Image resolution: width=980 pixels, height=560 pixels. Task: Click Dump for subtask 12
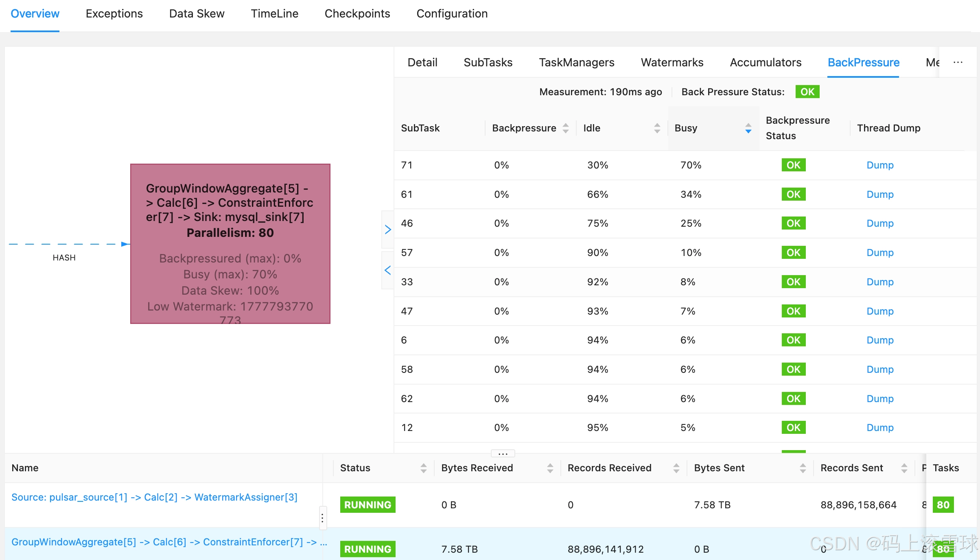pos(880,428)
